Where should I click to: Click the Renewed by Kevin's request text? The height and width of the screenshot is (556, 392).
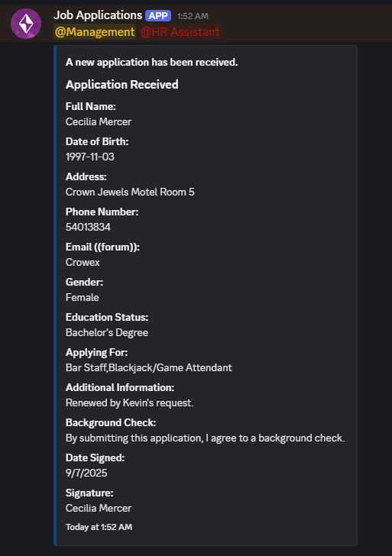pyautogui.click(x=129, y=402)
